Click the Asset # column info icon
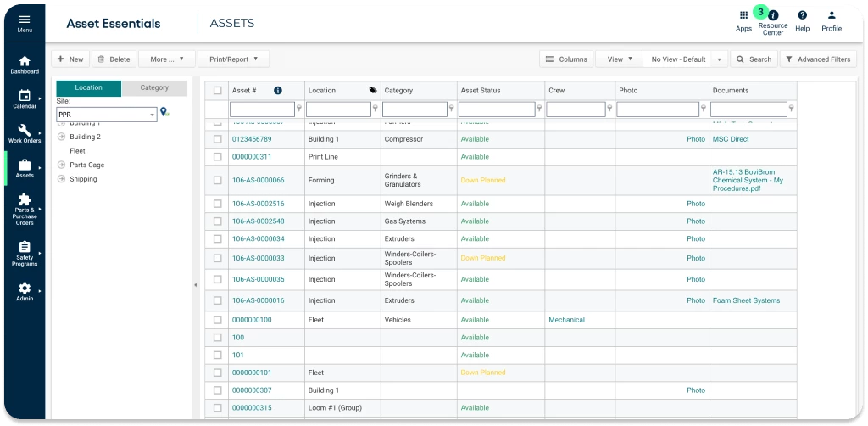The width and height of the screenshot is (868, 426). pos(278,90)
